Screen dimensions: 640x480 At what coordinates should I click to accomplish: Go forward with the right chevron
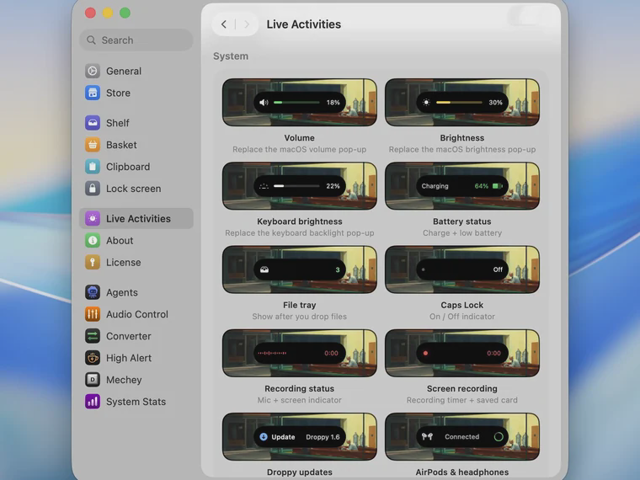[x=247, y=24]
